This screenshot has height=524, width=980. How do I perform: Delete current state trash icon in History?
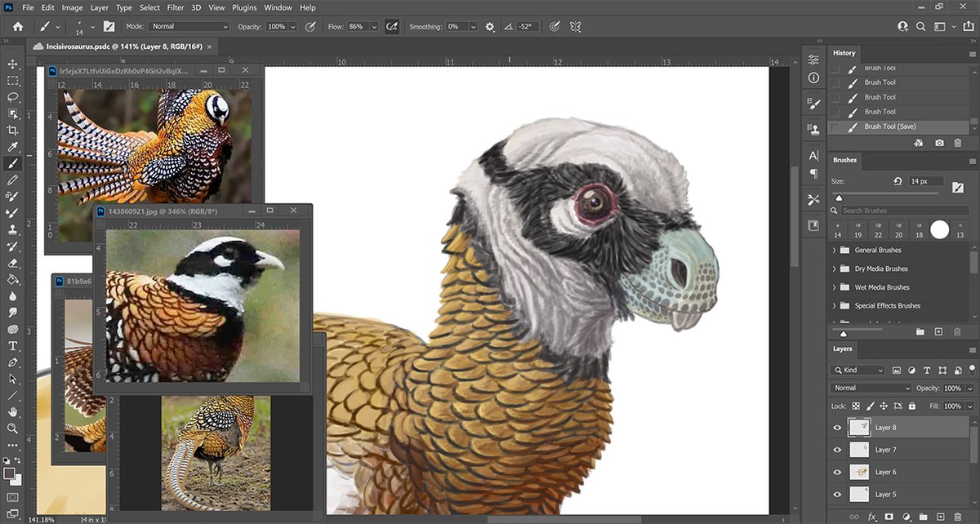click(x=958, y=143)
